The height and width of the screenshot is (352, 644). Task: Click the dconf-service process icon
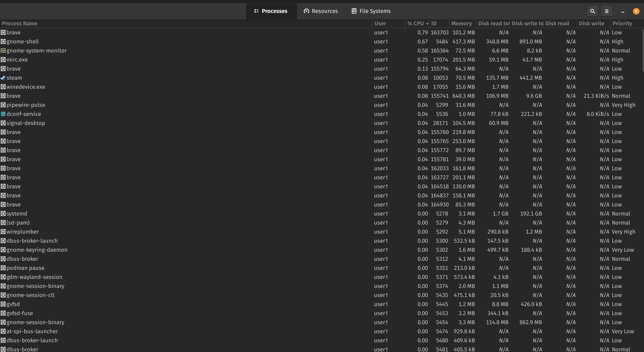(3, 114)
